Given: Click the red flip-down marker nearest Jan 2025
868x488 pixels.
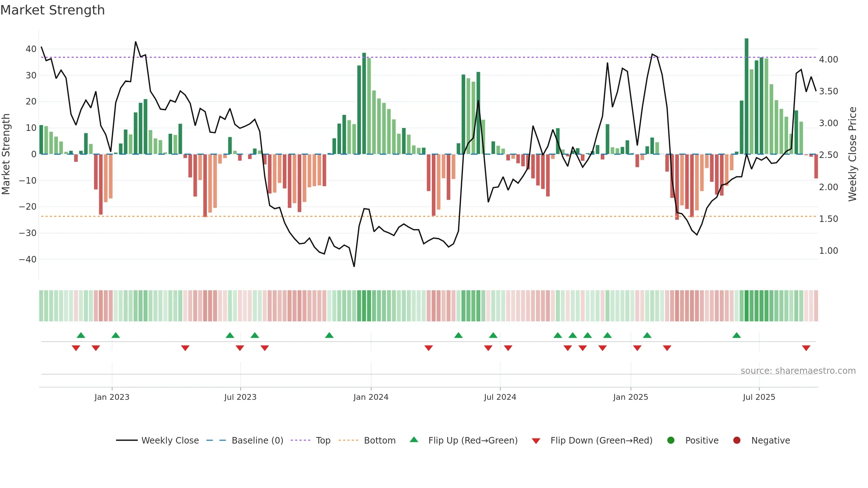Looking at the screenshot, I should (637, 348).
